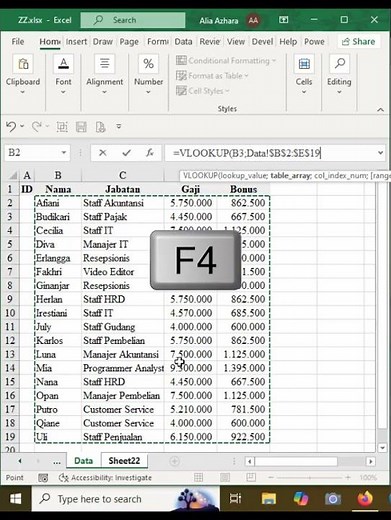Cancel the formula entry with X

[103, 153]
